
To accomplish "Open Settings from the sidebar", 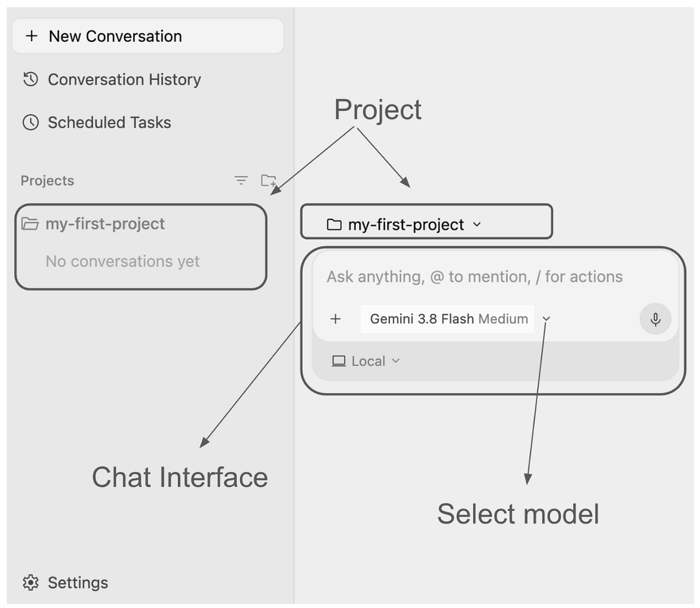I will click(x=66, y=582).
